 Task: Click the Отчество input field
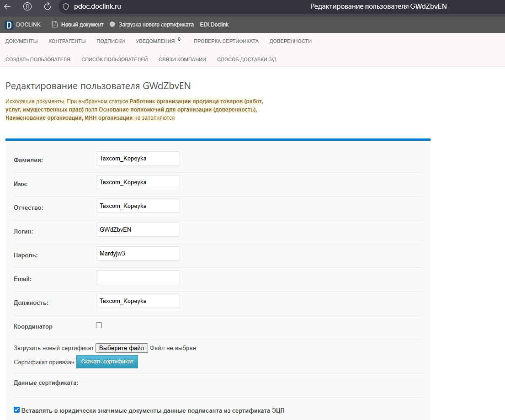coord(138,206)
